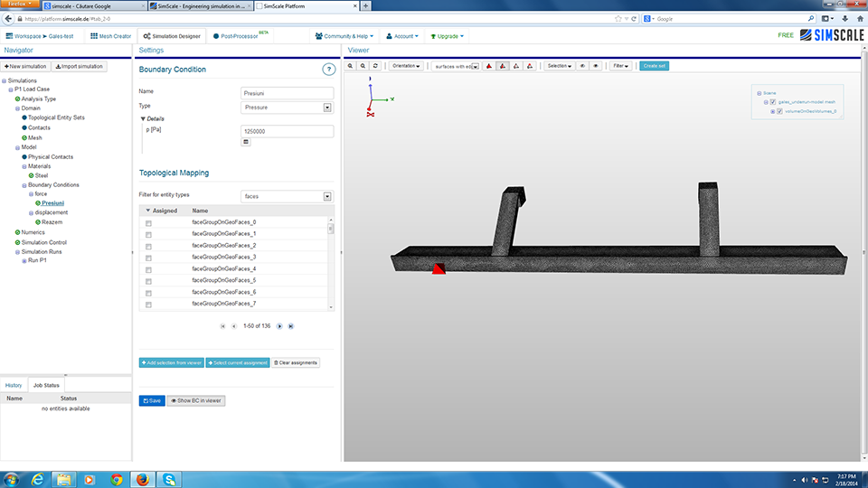Open the Community & Help menu

click(344, 36)
